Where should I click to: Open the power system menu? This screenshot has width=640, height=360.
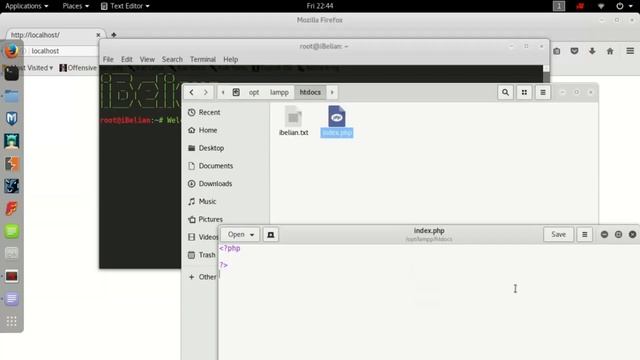point(624,6)
